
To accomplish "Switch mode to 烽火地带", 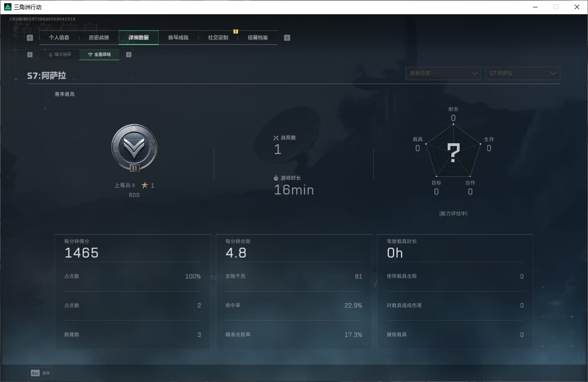I will point(60,54).
